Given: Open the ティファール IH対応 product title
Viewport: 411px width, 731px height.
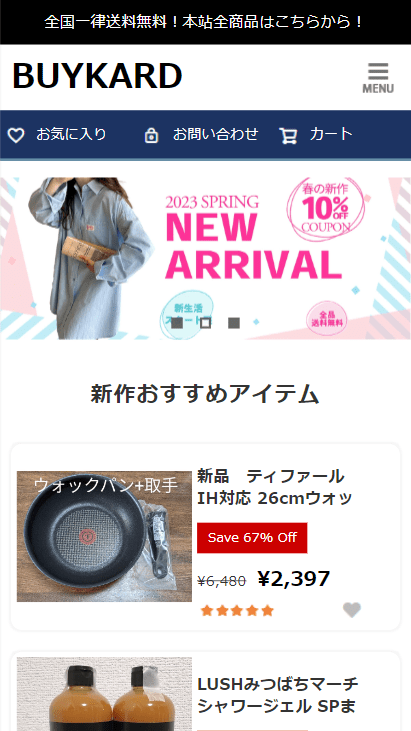Looking at the screenshot, I should point(275,488).
